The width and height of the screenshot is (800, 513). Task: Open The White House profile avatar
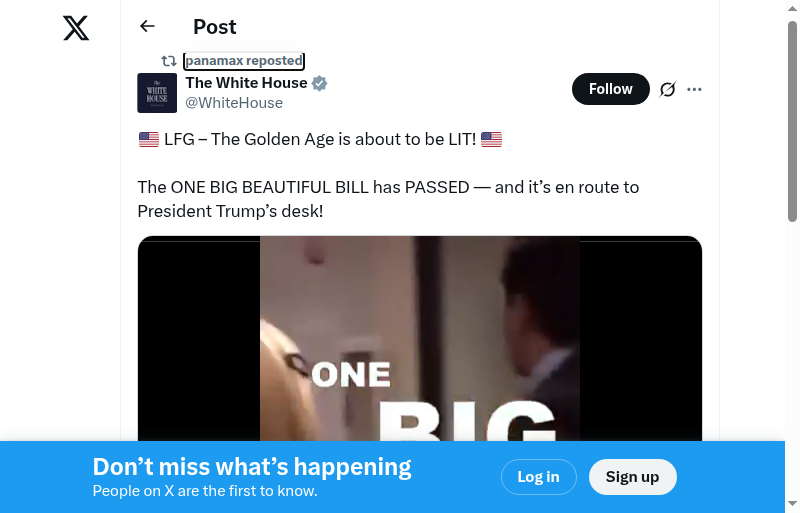pyautogui.click(x=157, y=93)
